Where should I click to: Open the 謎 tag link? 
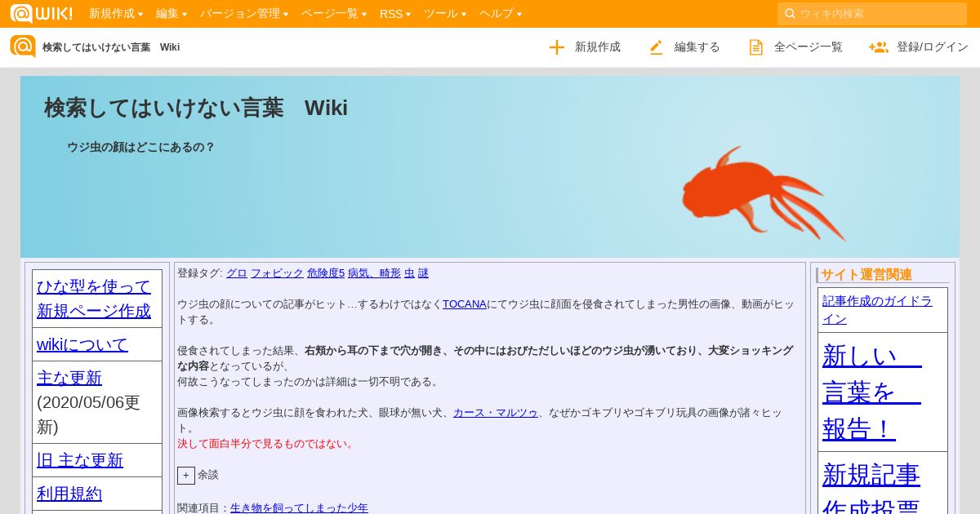click(423, 273)
